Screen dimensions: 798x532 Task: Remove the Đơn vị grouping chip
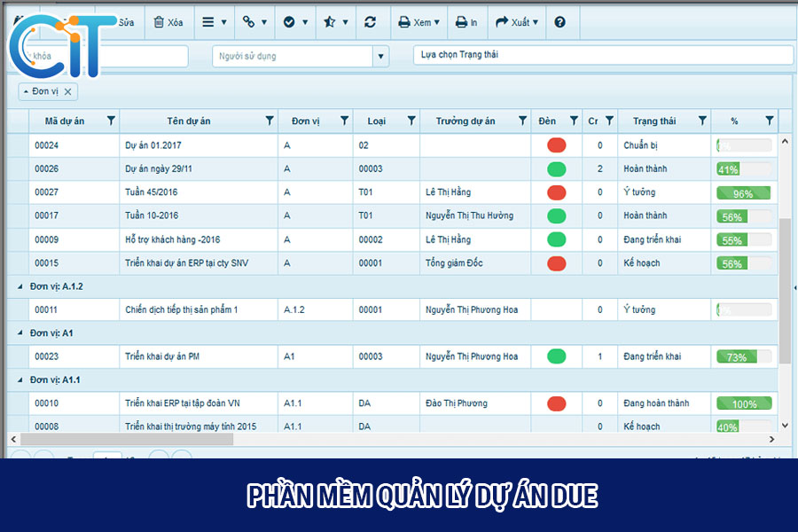tap(67, 91)
